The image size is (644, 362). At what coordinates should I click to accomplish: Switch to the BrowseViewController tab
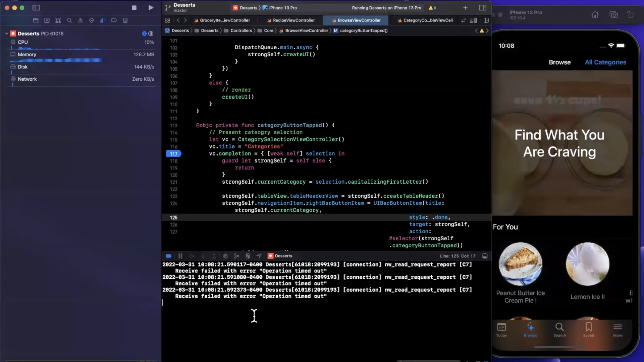[356, 20]
